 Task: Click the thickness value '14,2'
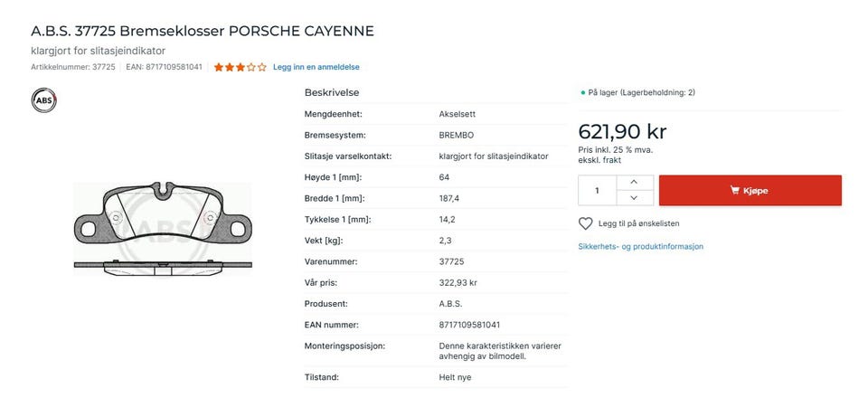click(x=447, y=219)
